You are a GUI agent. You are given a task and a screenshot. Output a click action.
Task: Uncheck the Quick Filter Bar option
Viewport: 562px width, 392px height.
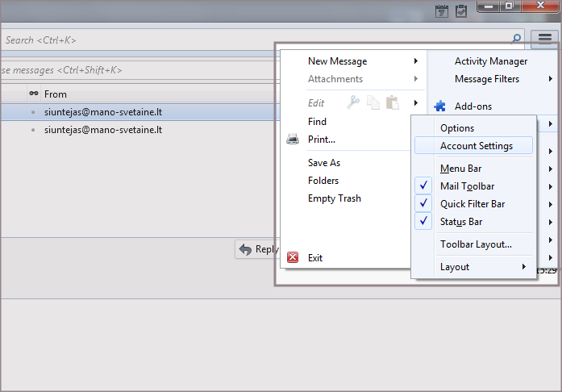pyautogui.click(x=424, y=204)
